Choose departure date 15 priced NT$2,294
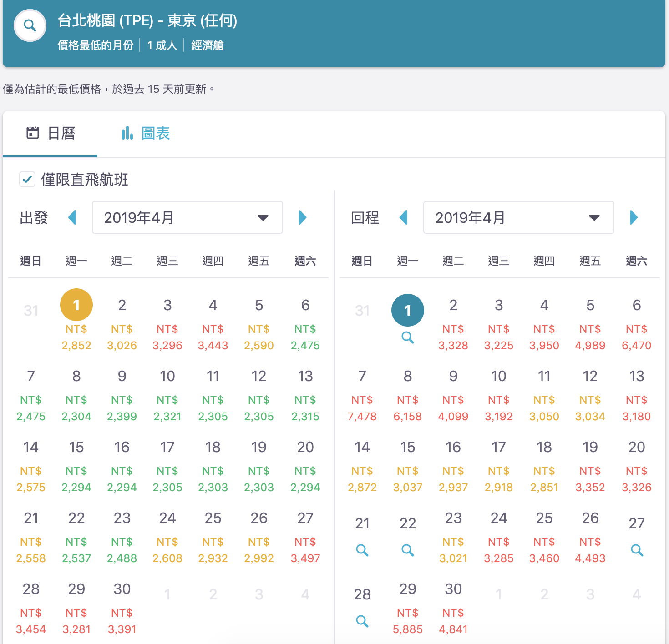Viewport: 669px width, 644px height. coord(76,466)
